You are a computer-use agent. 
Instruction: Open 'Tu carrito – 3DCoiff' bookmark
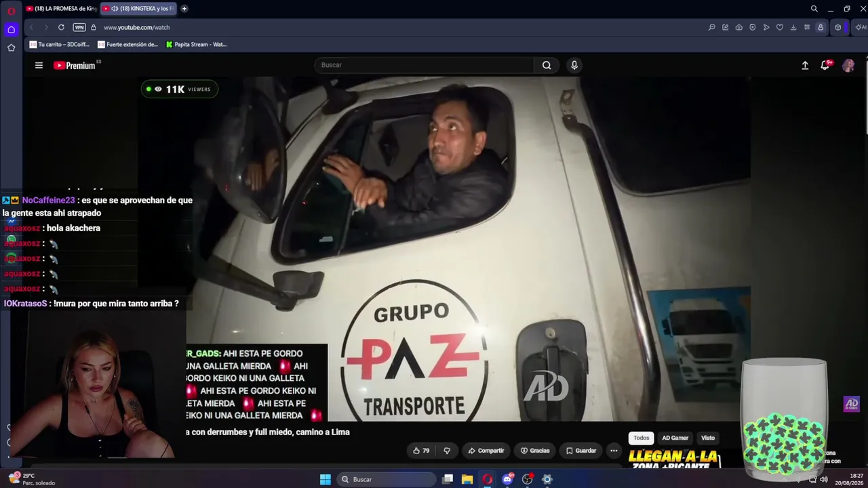tap(60, 45)
